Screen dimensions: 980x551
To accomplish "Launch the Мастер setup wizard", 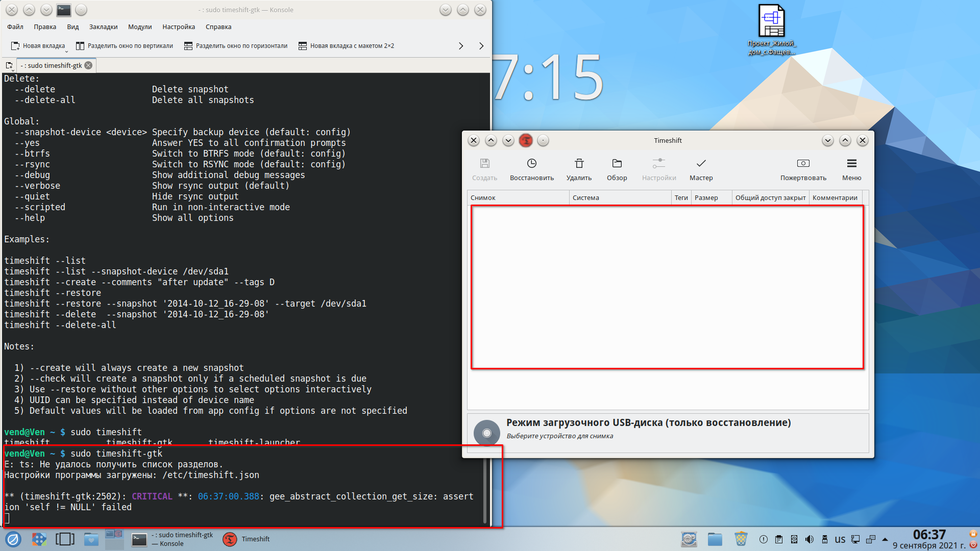I will click(x=701, y=164).
